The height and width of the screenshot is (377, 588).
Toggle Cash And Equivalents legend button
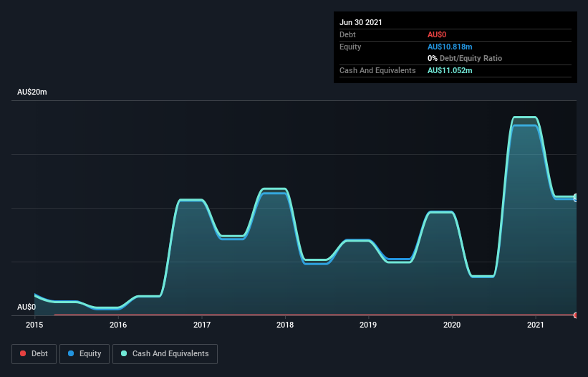[x=165, y=354]
